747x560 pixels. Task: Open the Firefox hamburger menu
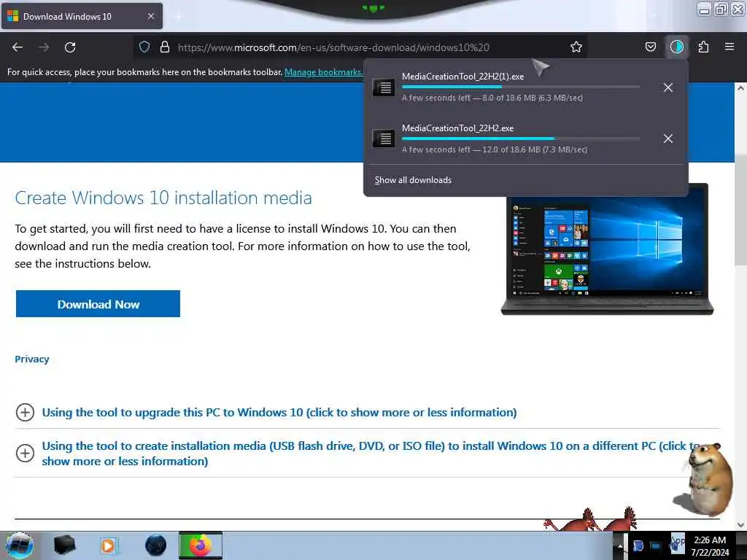[729, 47]
